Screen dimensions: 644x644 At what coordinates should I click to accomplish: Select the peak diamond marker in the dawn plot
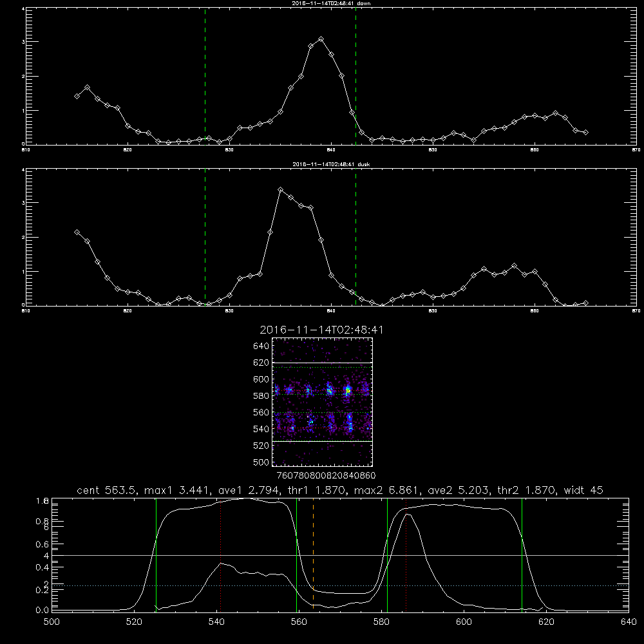[x=321, y=39]
